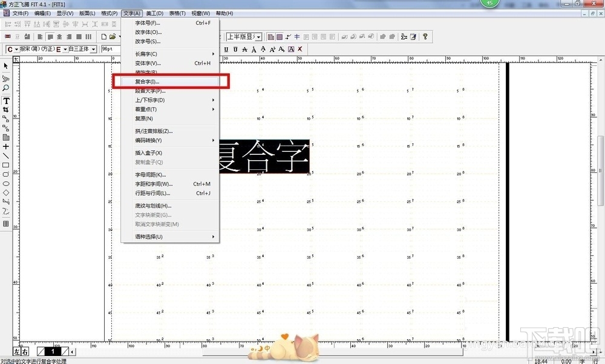The image size is (605, 364).
Task: Toggle the pressed alignment button
Action: coord(50,37)
